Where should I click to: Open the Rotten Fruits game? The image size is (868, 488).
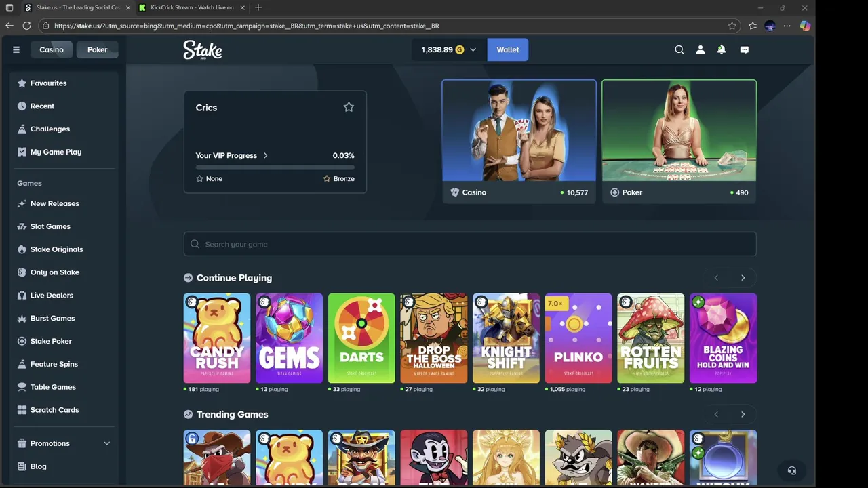point(651,338)
